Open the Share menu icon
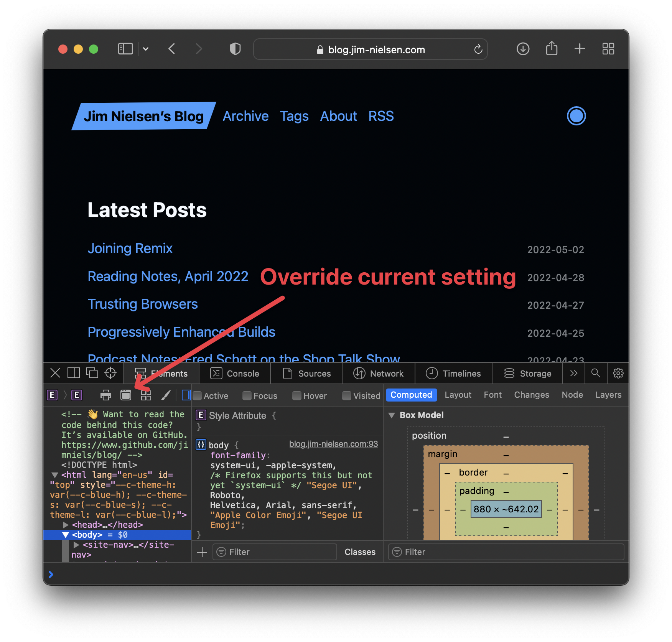Screen dimensions: 672x642 pyautogui.click(x=552, y=48)
